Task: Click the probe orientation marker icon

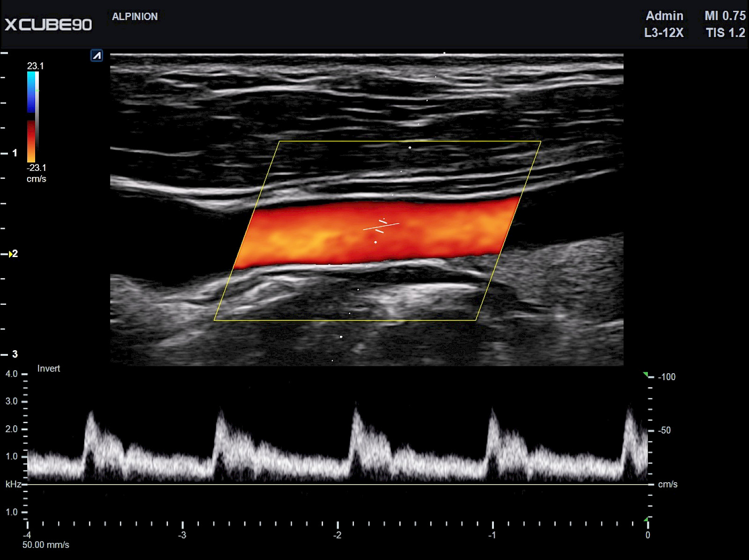Action: point(96,56)
